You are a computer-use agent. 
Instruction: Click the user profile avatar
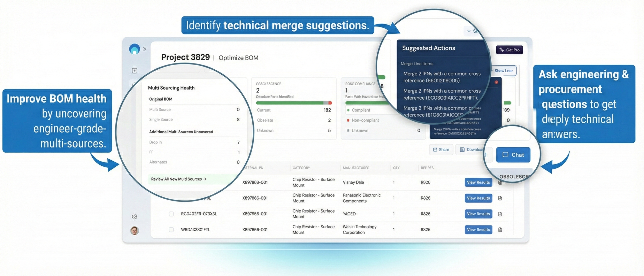coord(135,230)
